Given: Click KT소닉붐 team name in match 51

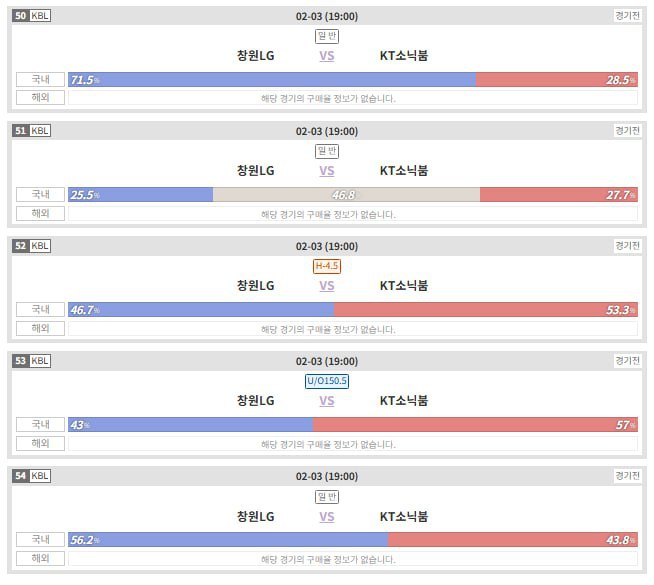Looking at the screenshot, I should (404, 171).
